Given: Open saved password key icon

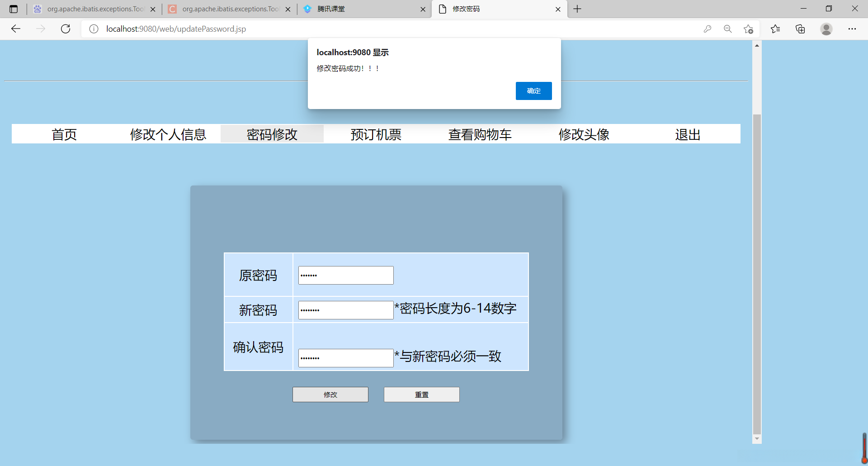Looking at the screenshot, I should point(708,29).
